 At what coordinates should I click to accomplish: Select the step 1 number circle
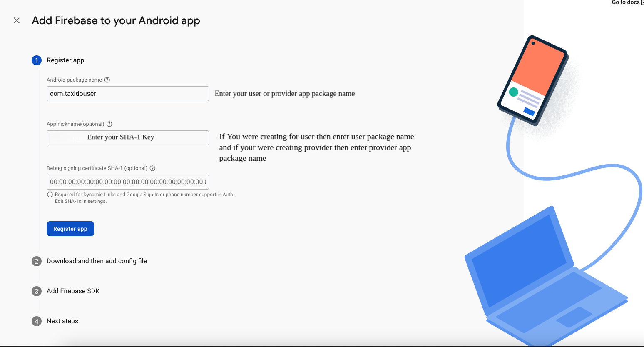point(37,60)
